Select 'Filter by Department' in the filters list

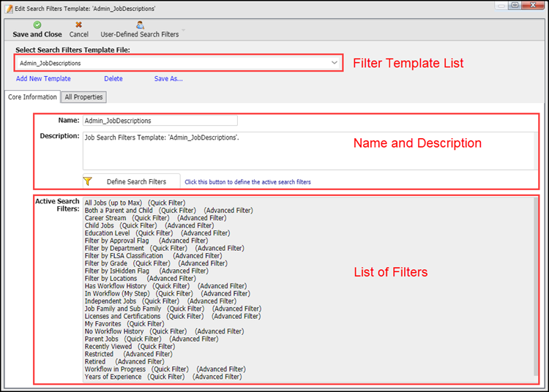click(x=114, y=249)
